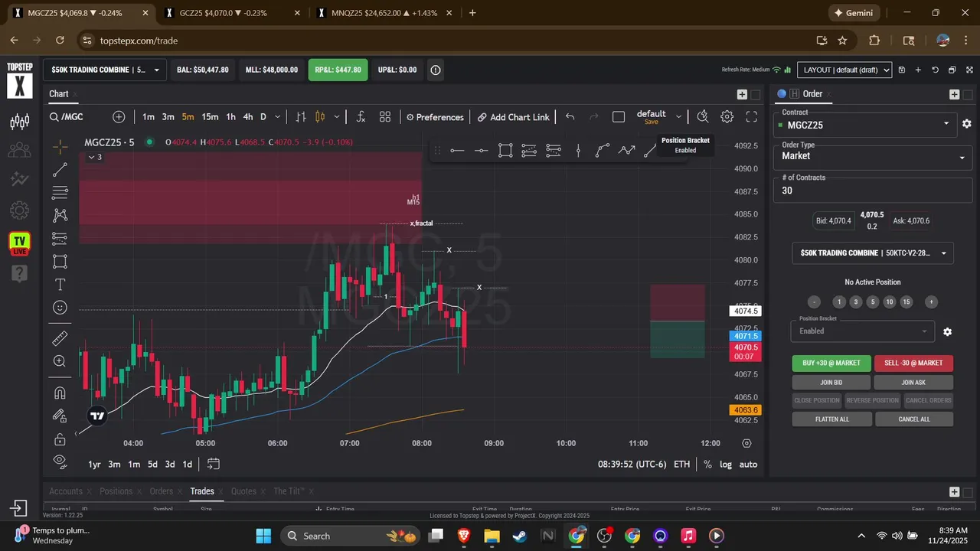The height and width of the screenshot is (551, 980).
Task: Open the Quotes tab
Action: tap(243, 491)
